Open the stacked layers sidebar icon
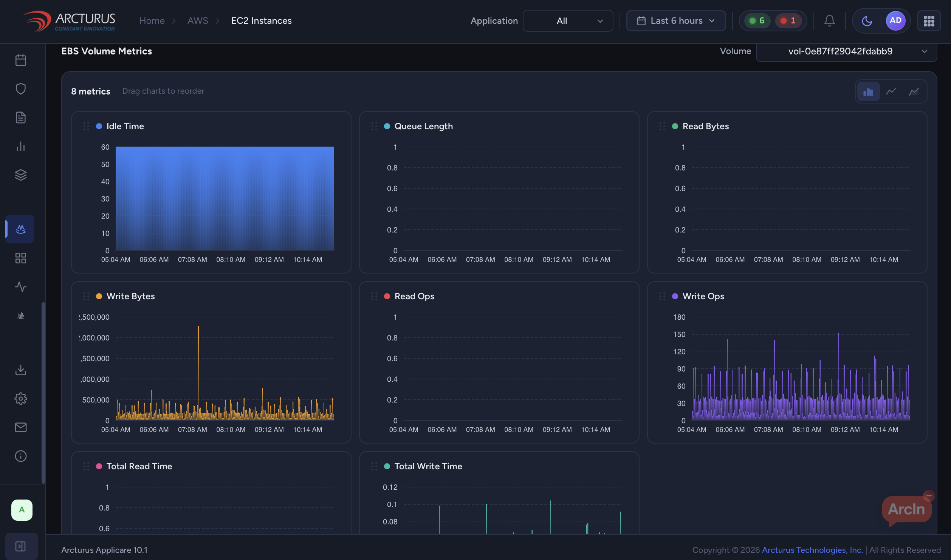The image size is (951, 560). (21, 175)
